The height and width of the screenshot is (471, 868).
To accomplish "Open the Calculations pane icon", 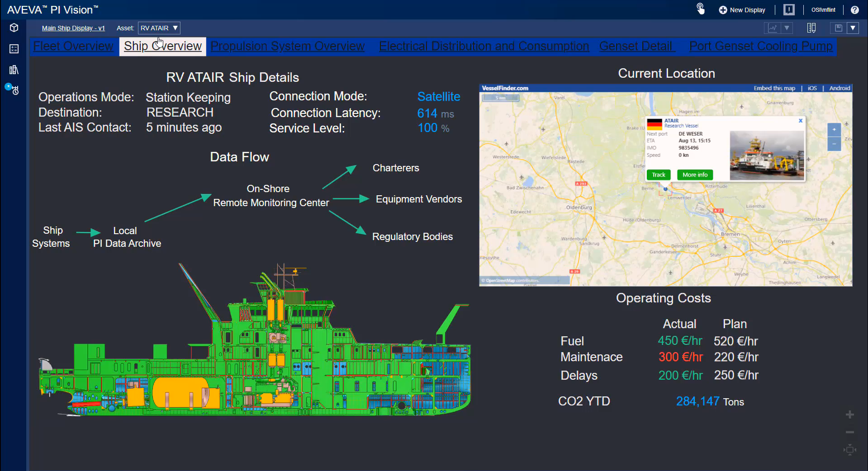I will (14, 49).
